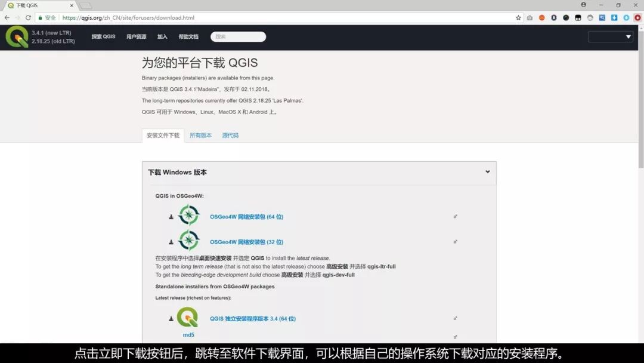Click the blue magnifier extension icon
Screen dimensions: 644x363
click(x=602, y=18)
